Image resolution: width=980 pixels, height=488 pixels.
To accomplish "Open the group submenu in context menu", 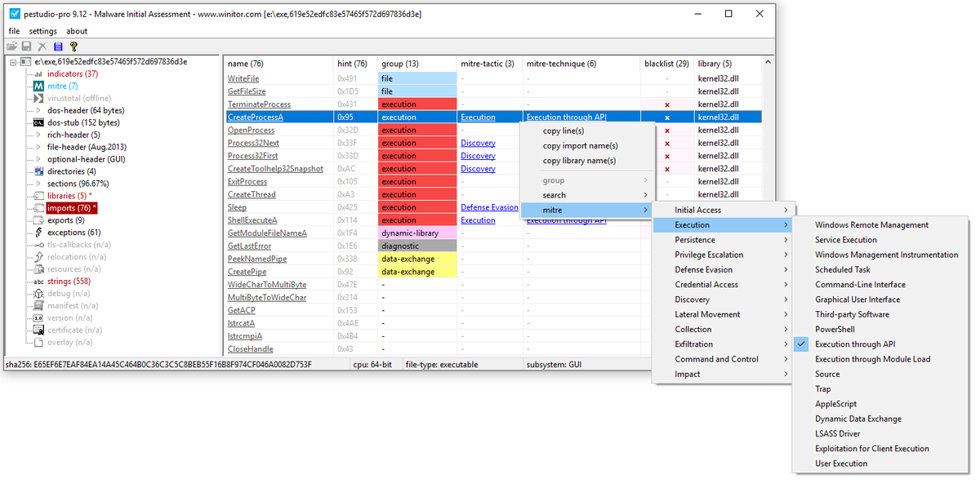I will pos(587,180).
